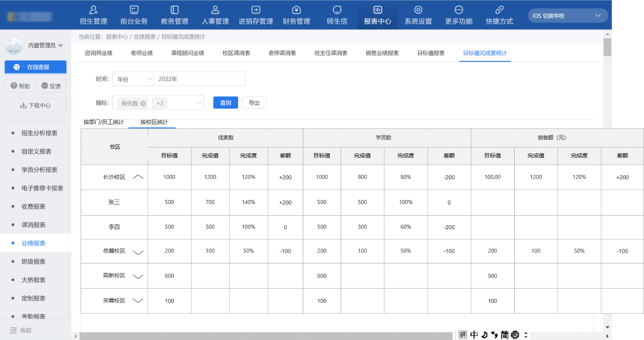The image size is (644, 340).
Task: Expand the 岳麓校区 row
Action: 138,252
